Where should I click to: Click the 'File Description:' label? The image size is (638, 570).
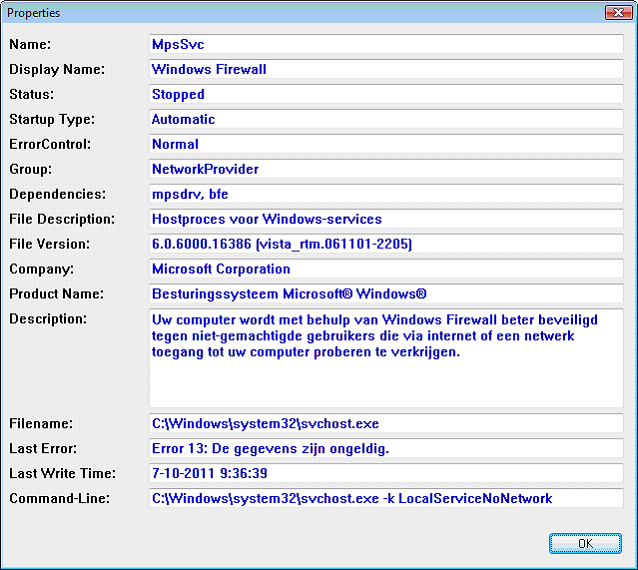coord(62,219)
